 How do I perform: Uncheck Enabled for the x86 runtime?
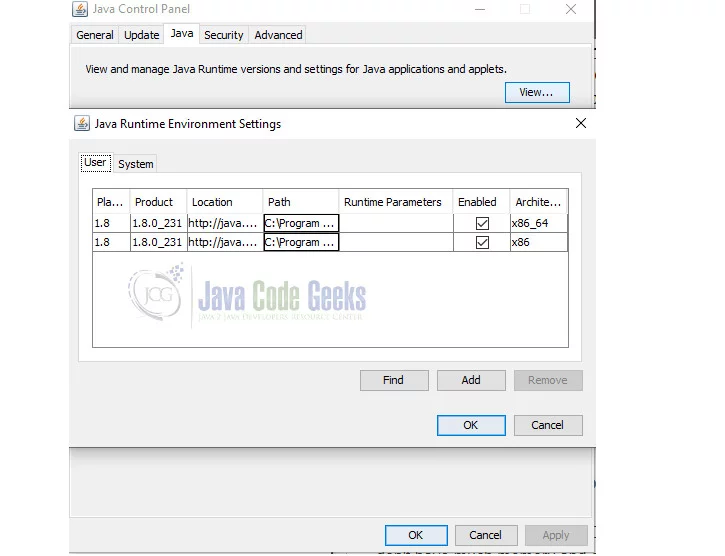tap(482, 242)
